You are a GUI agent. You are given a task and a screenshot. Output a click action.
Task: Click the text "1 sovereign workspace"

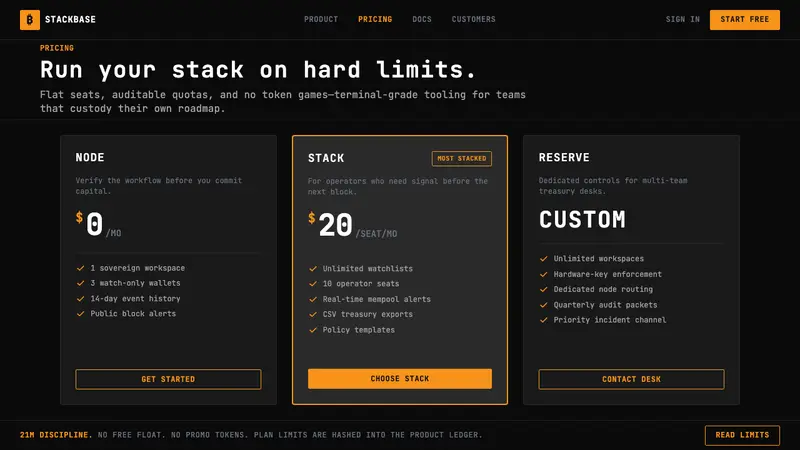(138, 268)
